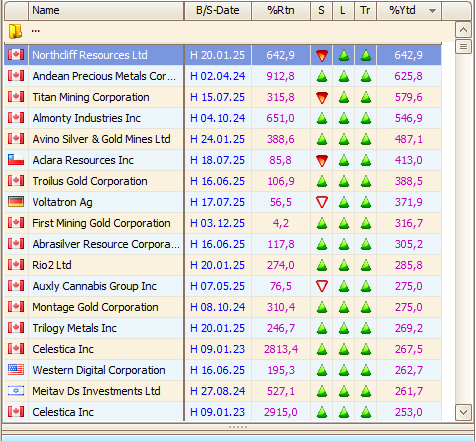Click the Canada flag beside Titan Mining Corporation

point(16,97)
